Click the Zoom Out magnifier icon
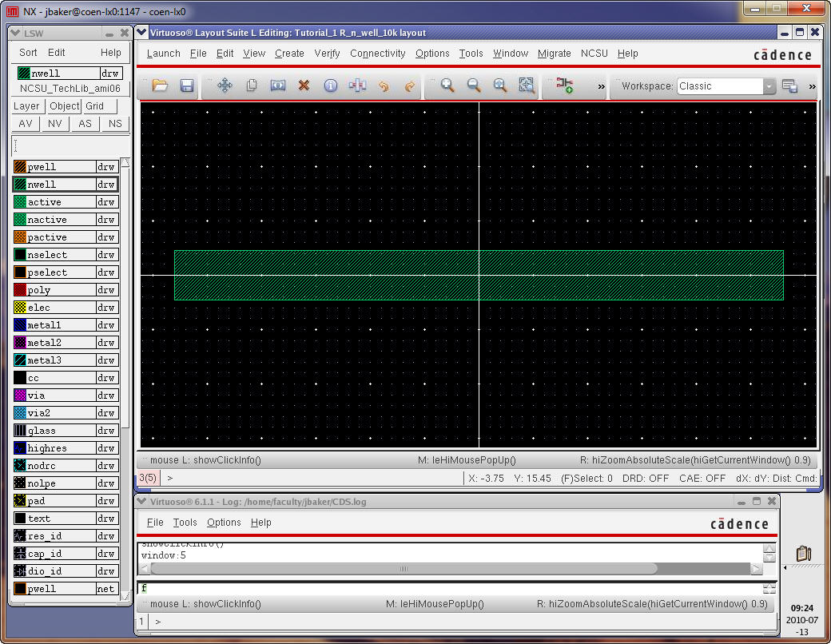 pos(474,85)
